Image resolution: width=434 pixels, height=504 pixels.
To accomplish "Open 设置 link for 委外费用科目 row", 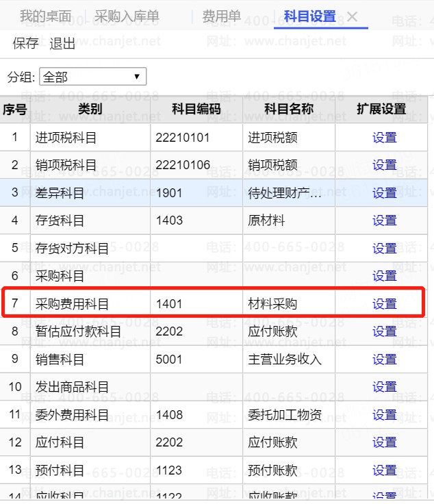I will click(384, 415).
